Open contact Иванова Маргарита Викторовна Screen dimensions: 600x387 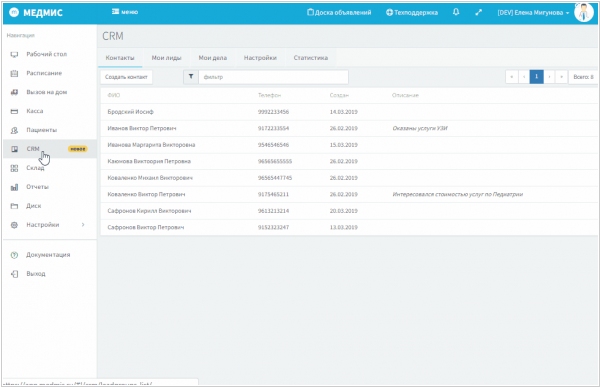click(151, 145)
